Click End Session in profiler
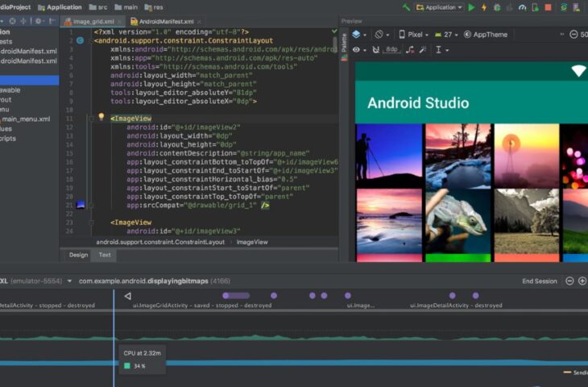Viewport: 588px width, 387px height. point(539,281)
